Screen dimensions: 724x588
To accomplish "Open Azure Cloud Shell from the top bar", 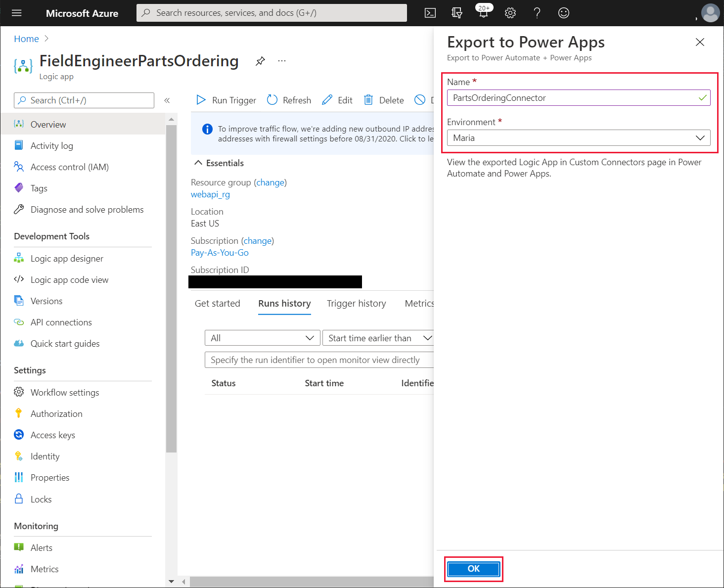I will [x=430, y=13].
